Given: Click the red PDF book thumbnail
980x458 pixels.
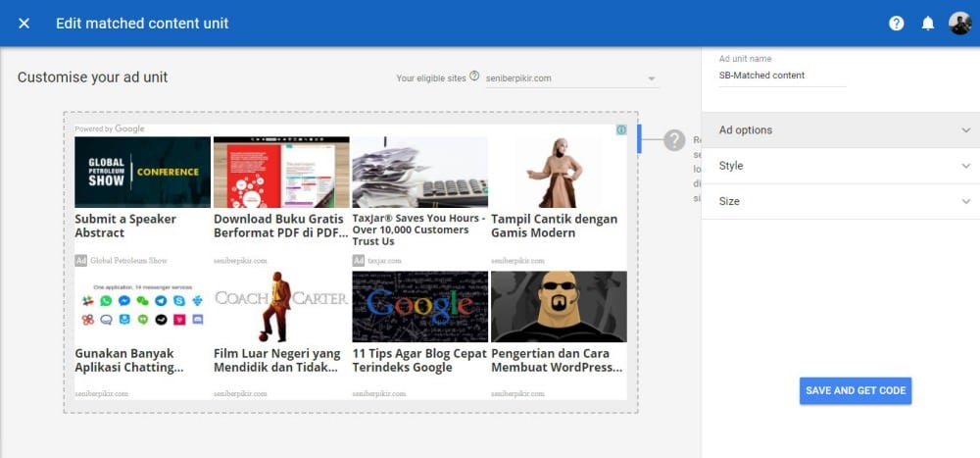Looking at the screenshot, I should click(281, 172).
